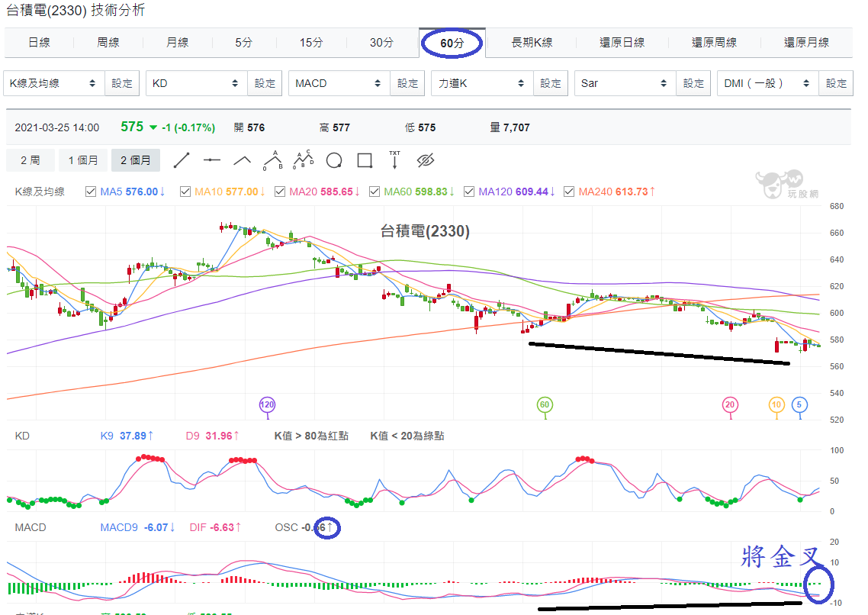
Task: Uncheck the MA5 moving average checkbox
Action: (91, 192)
